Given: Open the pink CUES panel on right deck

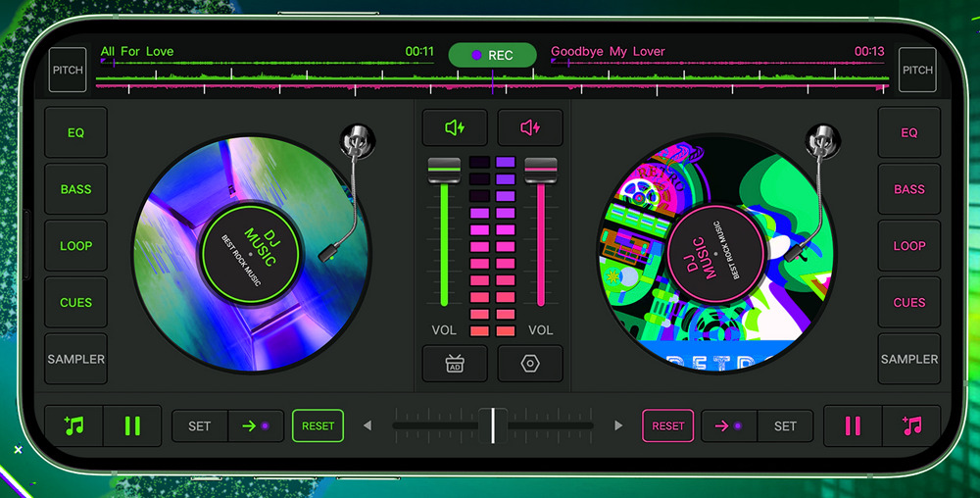Looking at the screenshot, I should click(x=908, y=302).
